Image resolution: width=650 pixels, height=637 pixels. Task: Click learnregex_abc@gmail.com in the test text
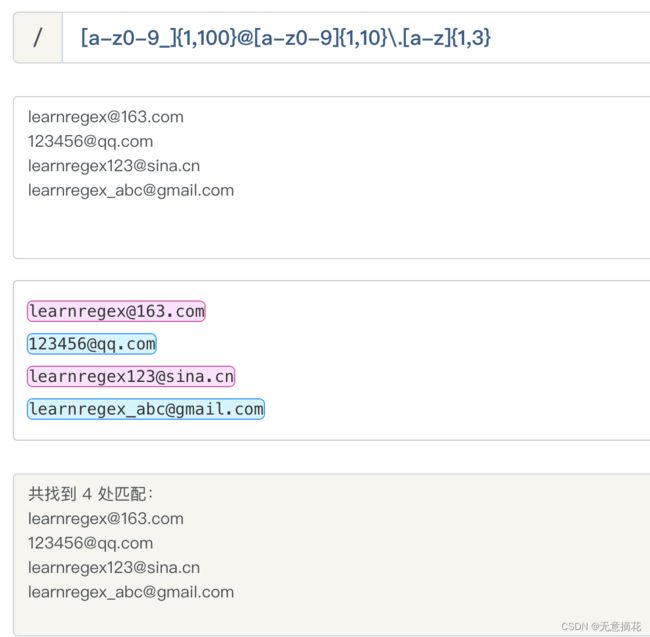click(131, 191)
